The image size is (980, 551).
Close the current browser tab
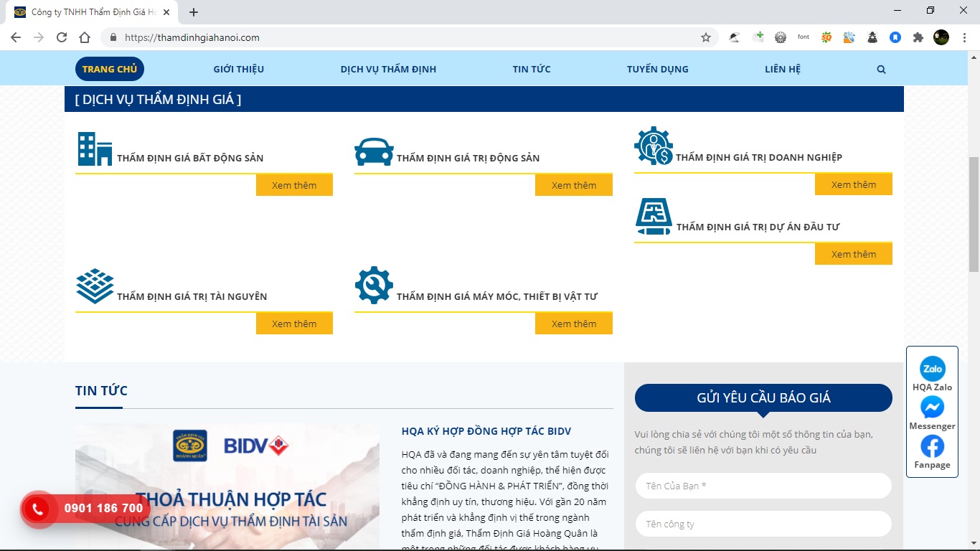pos(166,12)
